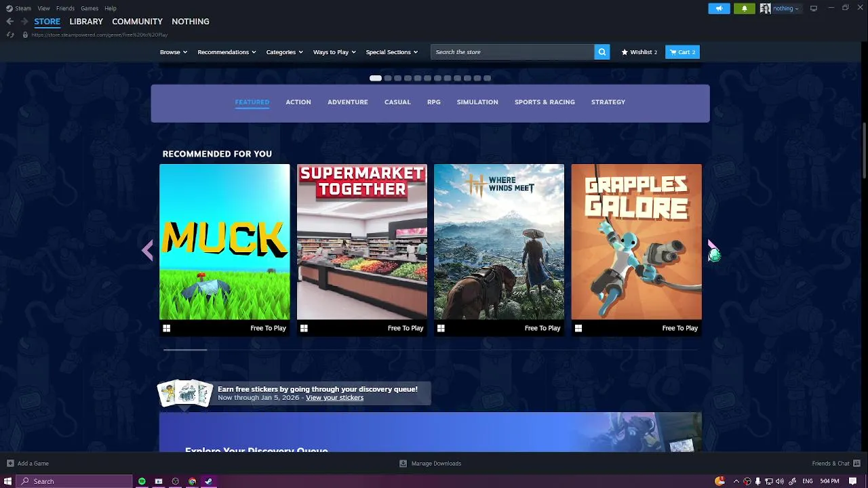Open the announcements megaphone button
868x488 pixels.
(719, 8)
